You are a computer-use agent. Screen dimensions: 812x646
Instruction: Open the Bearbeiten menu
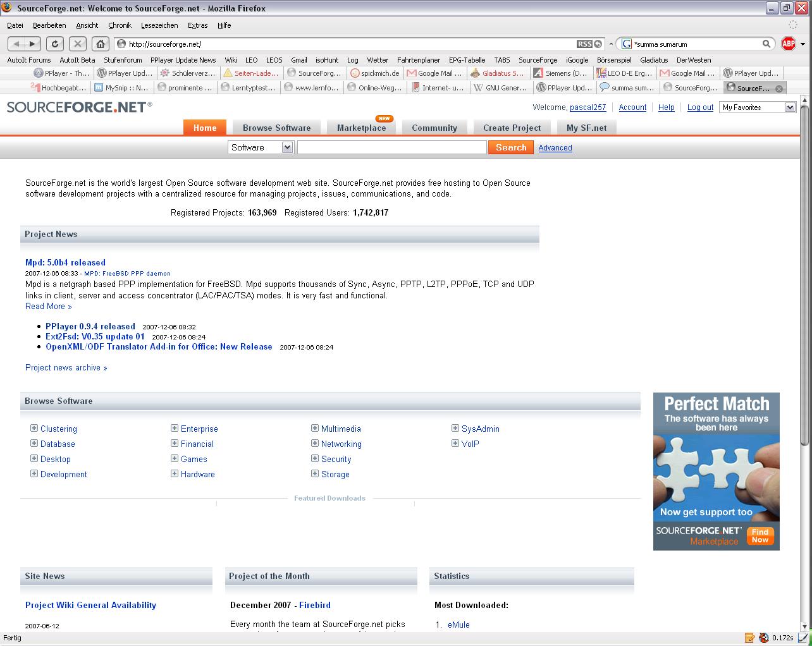49,25
